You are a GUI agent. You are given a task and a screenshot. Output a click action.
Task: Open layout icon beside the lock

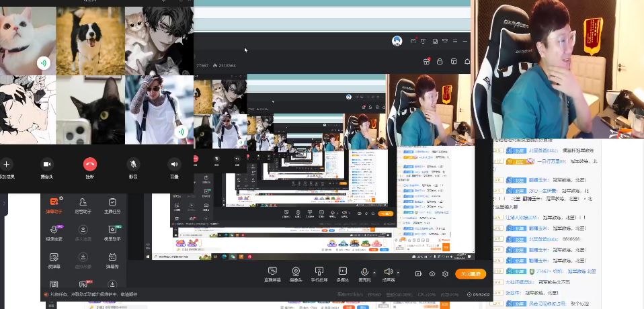(x=454, y=62)
